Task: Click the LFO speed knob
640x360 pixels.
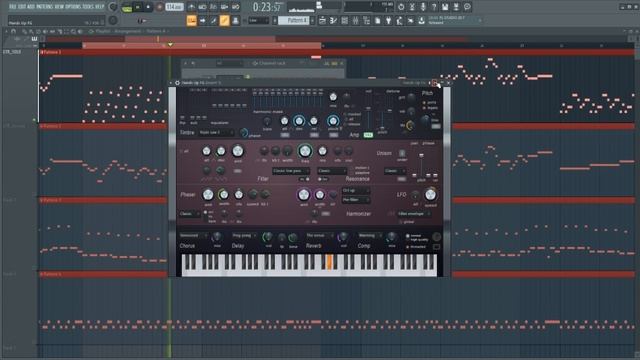Action: pos(430,195)
